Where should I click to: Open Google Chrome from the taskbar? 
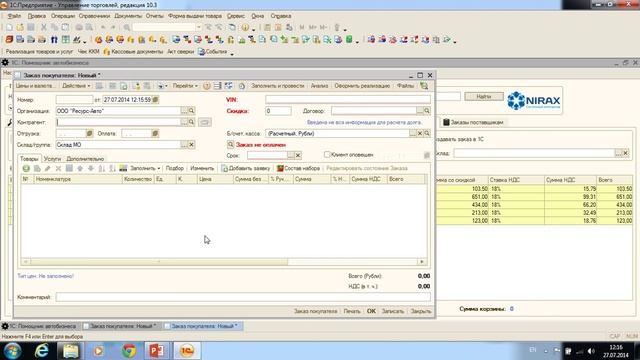pyautogui.click(x=129, y=351)
